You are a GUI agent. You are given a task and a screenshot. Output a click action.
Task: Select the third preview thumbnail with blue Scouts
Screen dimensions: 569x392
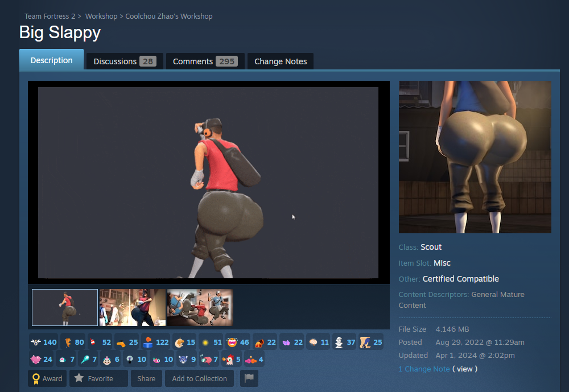tap(200, 307)
